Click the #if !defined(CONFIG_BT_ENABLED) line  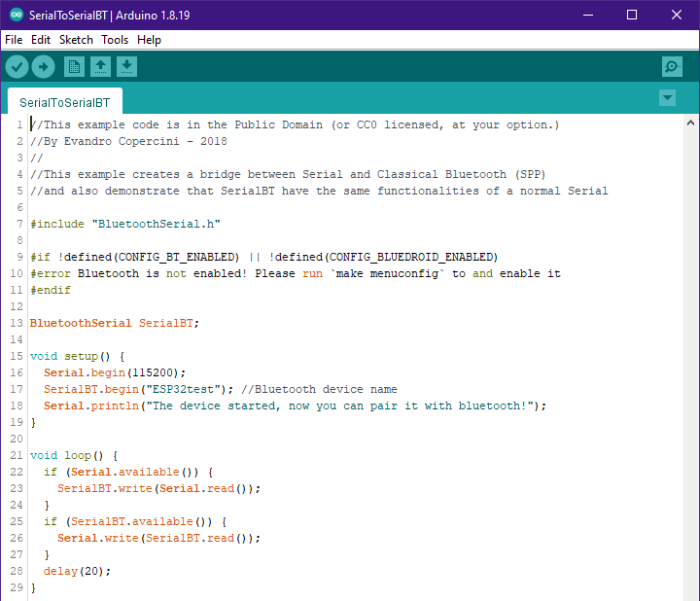tap(263, 257)
